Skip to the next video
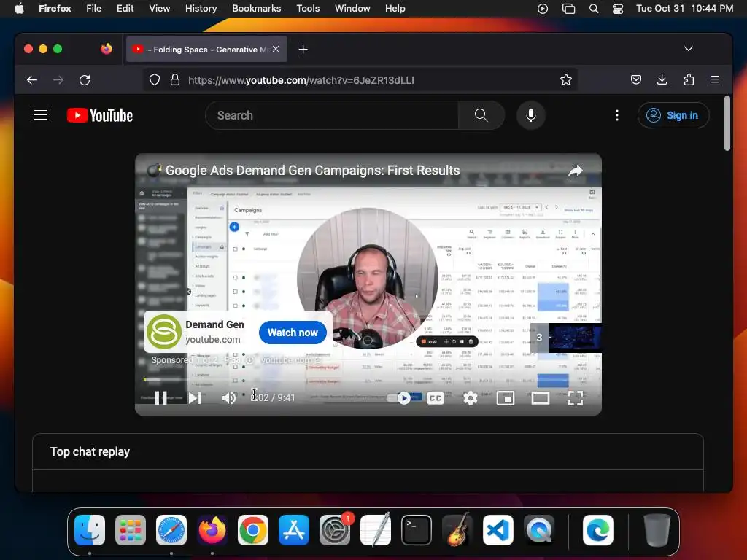The width and height of the screenshot is (747, 560). (194, 398)
